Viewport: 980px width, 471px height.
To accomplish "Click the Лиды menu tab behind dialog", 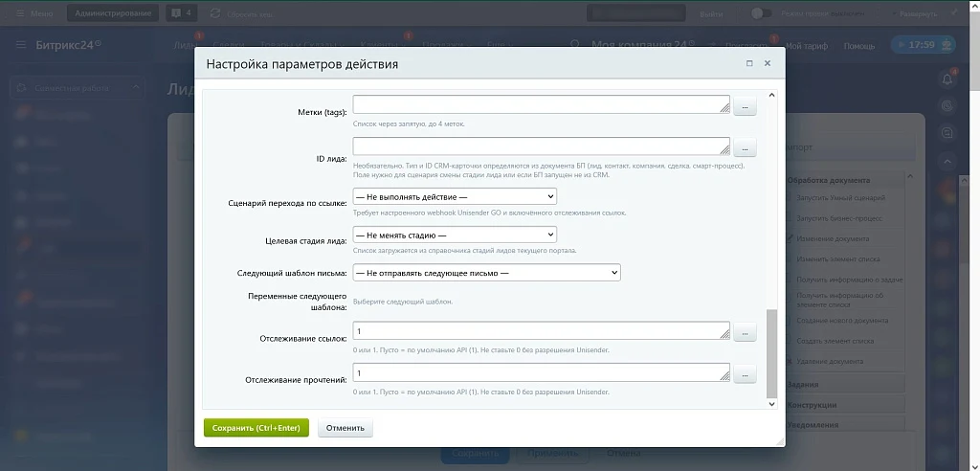I will pos(185,46).
